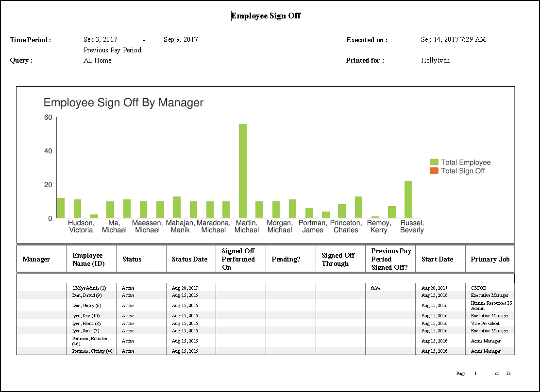540x392 pixels.
Task: Click the Previous Pay Period label
Action: coord(112,50)
